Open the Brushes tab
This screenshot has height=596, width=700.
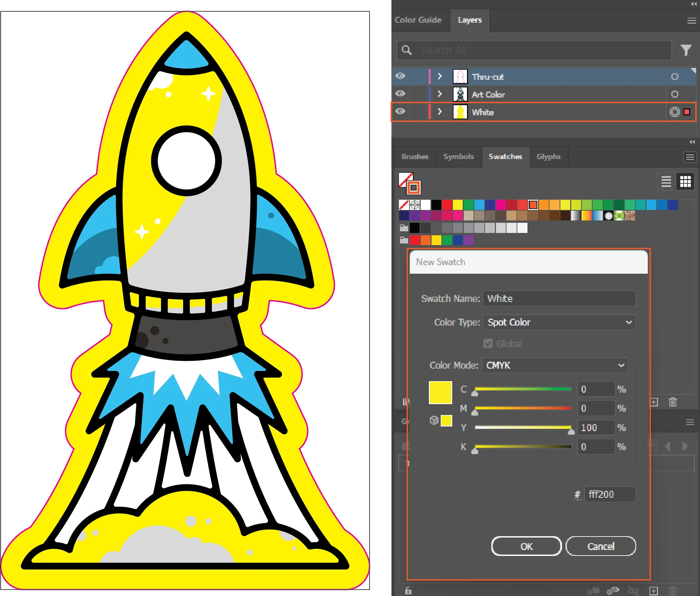414,157
